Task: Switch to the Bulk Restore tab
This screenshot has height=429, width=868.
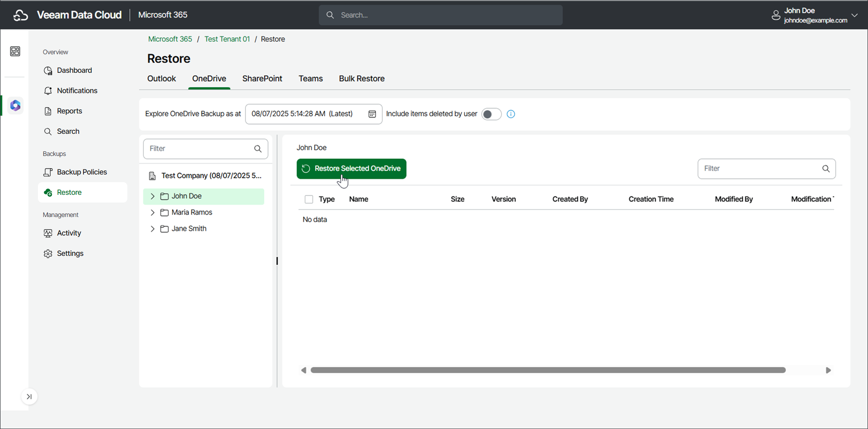Action: click(362, 79)
